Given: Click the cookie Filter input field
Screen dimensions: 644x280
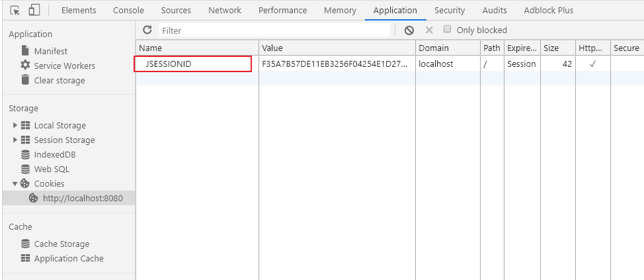Looking at the screenshot, I should click(274, 30).
